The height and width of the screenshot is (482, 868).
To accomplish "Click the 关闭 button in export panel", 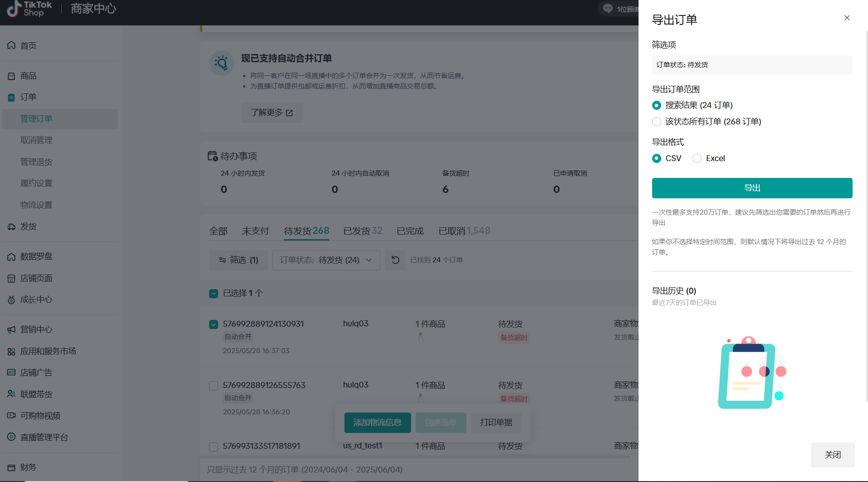I will pyautogui.click(x=832, y=455).
